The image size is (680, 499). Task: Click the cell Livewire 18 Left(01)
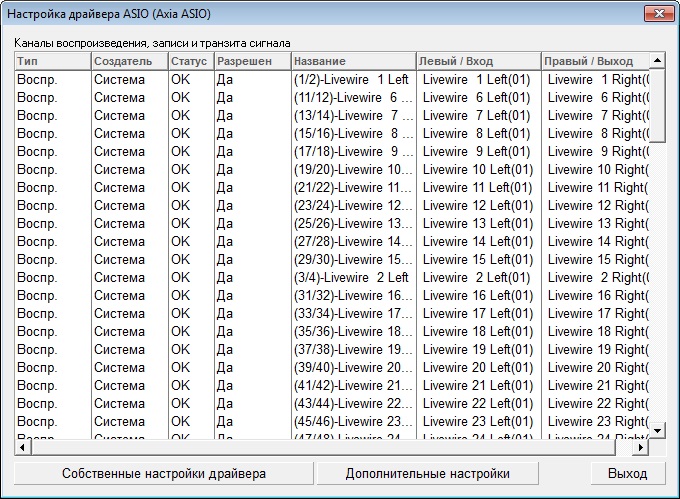[x=478, y=331]
